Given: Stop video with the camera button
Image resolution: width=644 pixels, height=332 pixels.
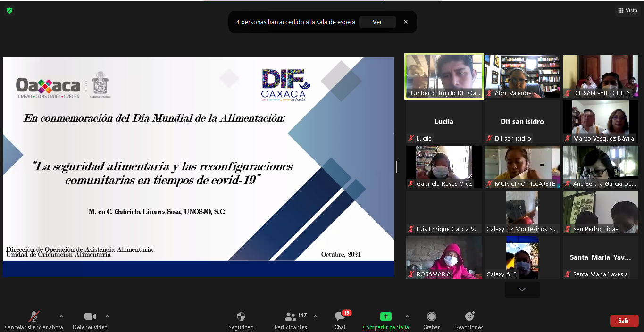Looking at the screenshot, I should tap(90, 316).
